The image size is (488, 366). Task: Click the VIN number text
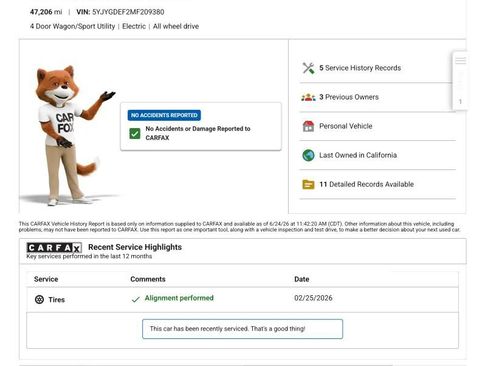click(128, 12)
